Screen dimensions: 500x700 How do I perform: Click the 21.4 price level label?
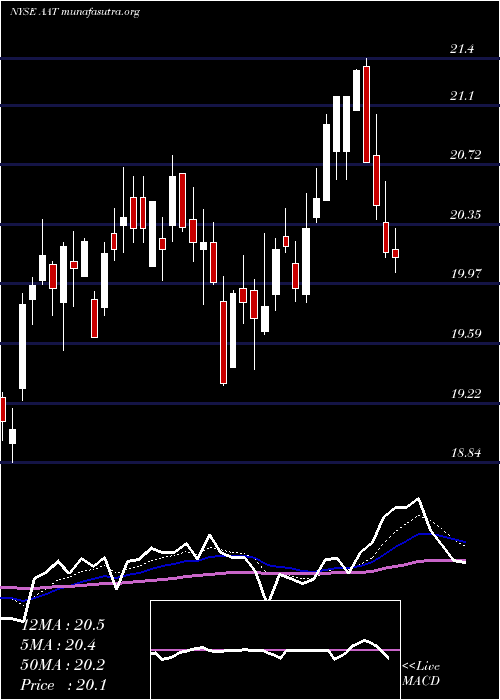[462, 49]
